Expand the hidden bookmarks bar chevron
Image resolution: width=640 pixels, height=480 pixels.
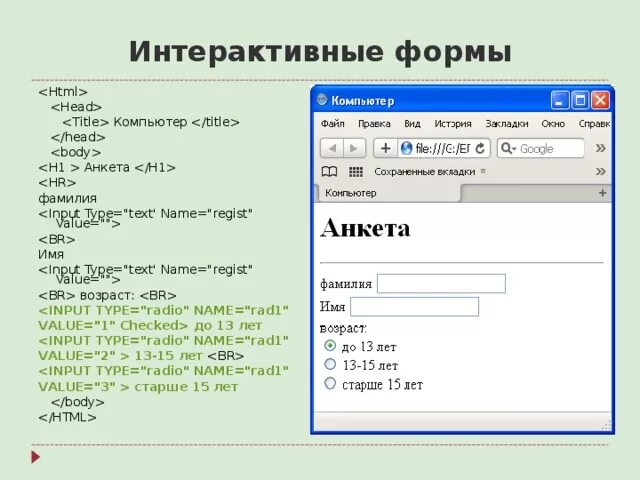[x=600, y=171]
